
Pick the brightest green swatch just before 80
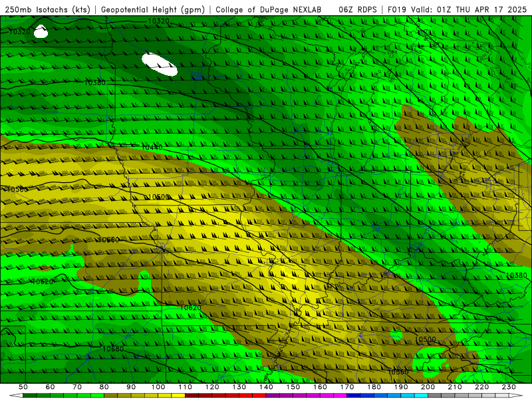(97, 396)
